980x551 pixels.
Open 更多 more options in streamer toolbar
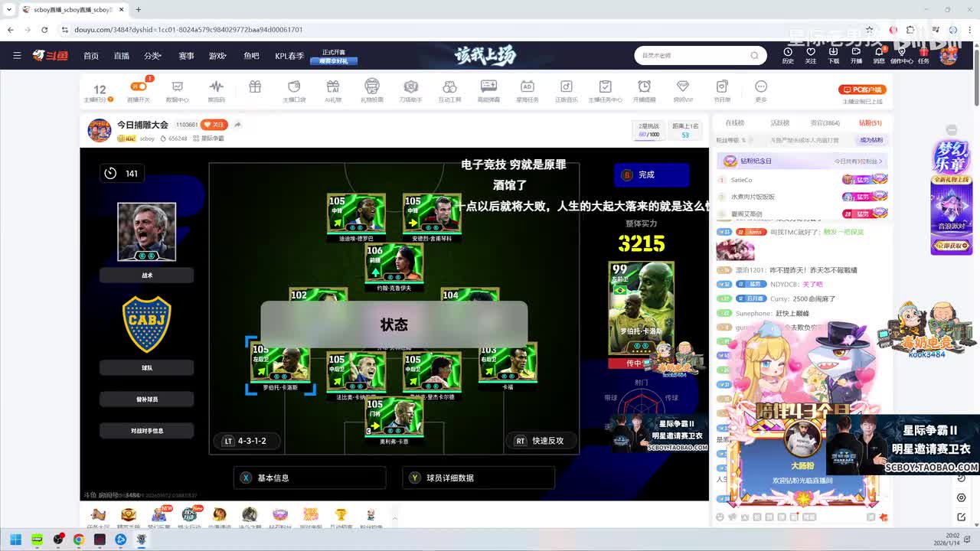click(x=761, y=91)
